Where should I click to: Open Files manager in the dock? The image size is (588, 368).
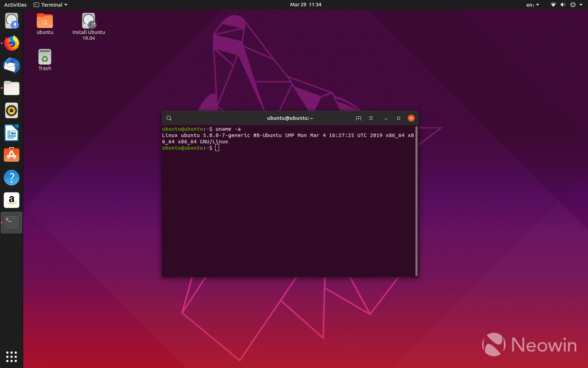[12, 88]
